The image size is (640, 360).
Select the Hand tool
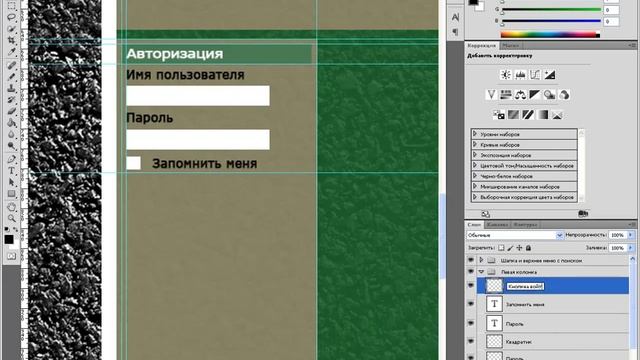(11, 207)
